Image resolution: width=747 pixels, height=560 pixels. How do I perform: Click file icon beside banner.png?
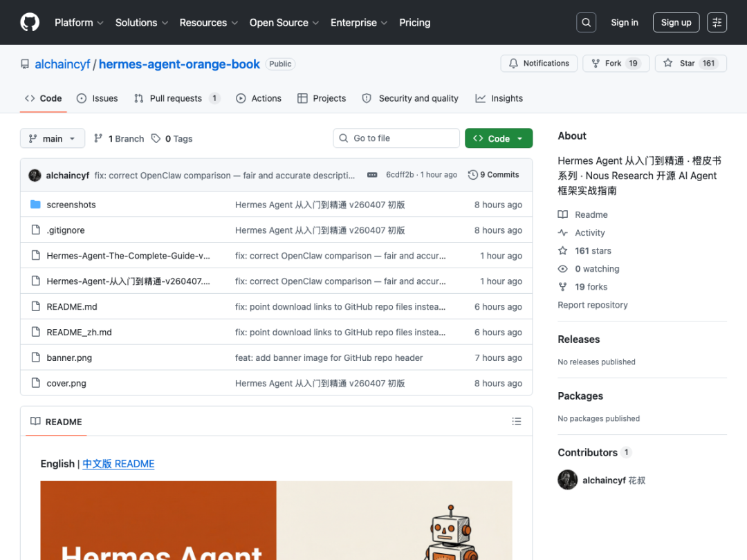coord(35,357)
